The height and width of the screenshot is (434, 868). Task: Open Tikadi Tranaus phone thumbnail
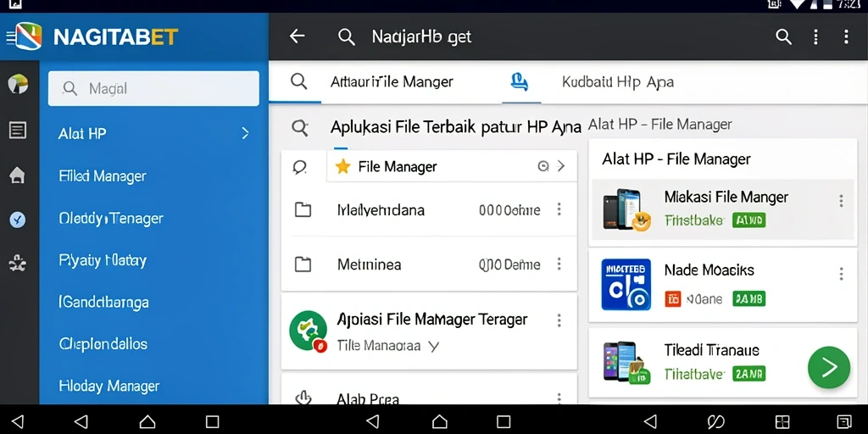[626, 363]
